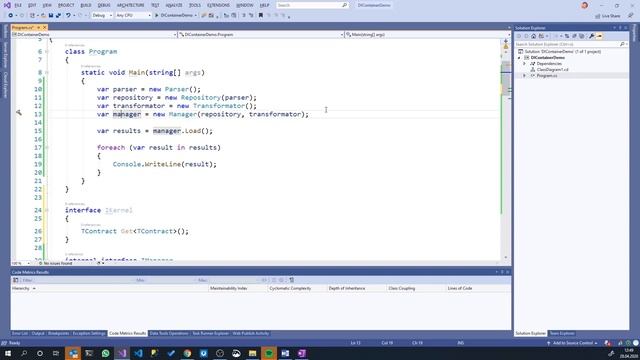The width and height of the screenshot is (640, 360).
Task: Click Show All Files icon, Solution Explorer
Action: [582, 36]
